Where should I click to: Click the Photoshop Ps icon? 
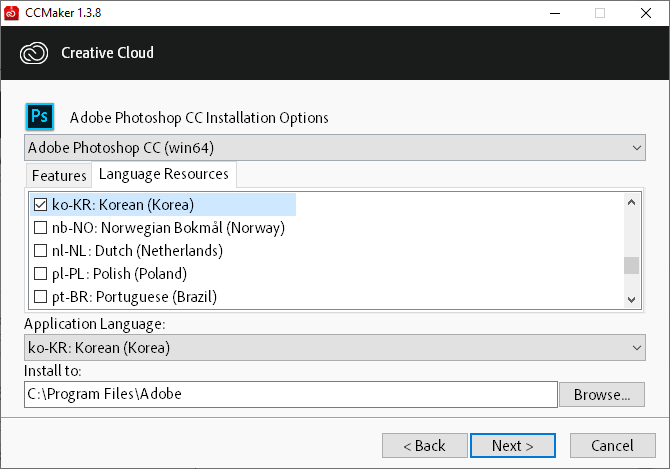pos(40,116)
